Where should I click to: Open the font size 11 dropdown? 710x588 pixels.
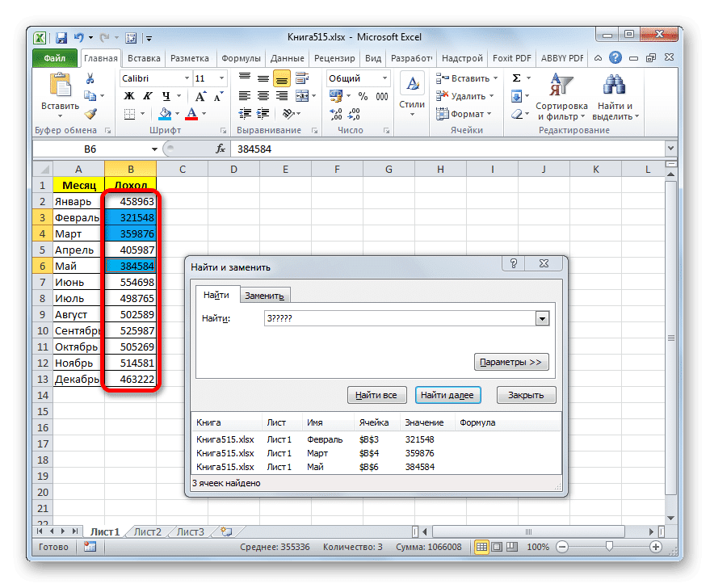coord(221,78)
